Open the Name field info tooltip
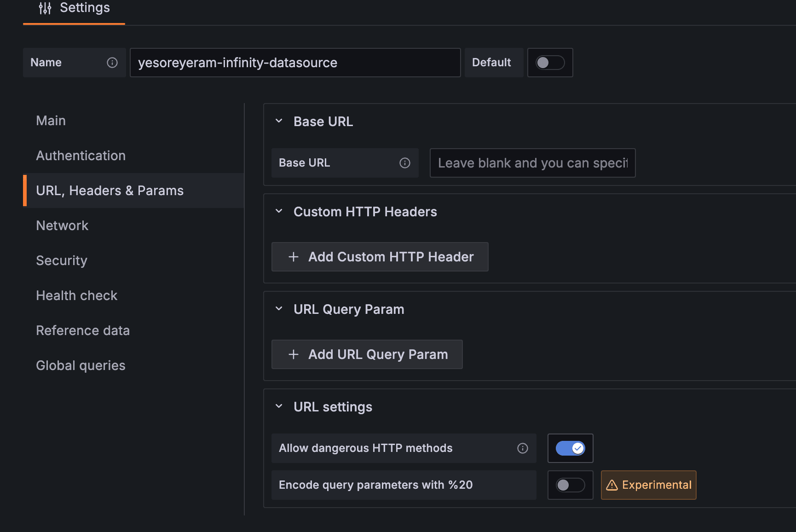The height and width of the screenshot is (532, 796). 112,63
